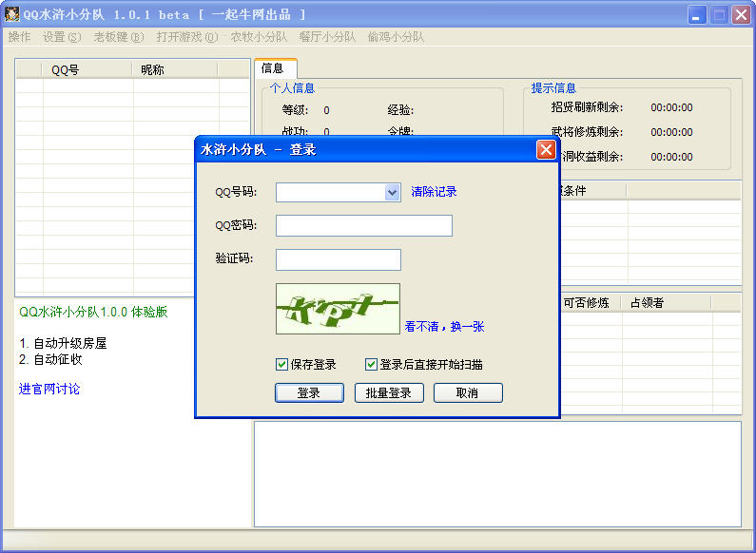Screen dimensions: 756x553
Task: Click the captcha verification image
Action: pyautogui.click(x=338, y=309)
